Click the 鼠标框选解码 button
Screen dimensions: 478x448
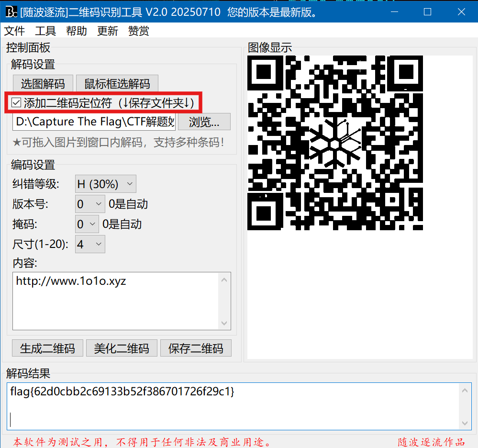(x=117, y=84)
